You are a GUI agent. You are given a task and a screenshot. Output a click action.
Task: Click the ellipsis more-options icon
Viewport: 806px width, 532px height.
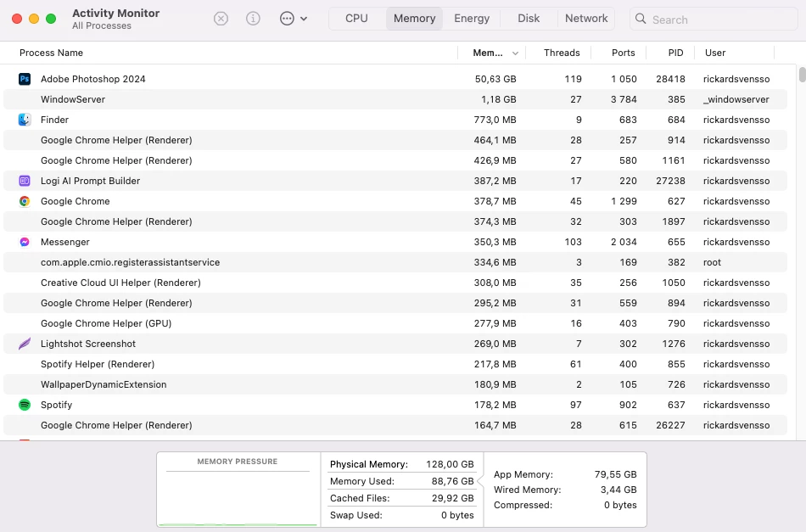pos(287,19)
